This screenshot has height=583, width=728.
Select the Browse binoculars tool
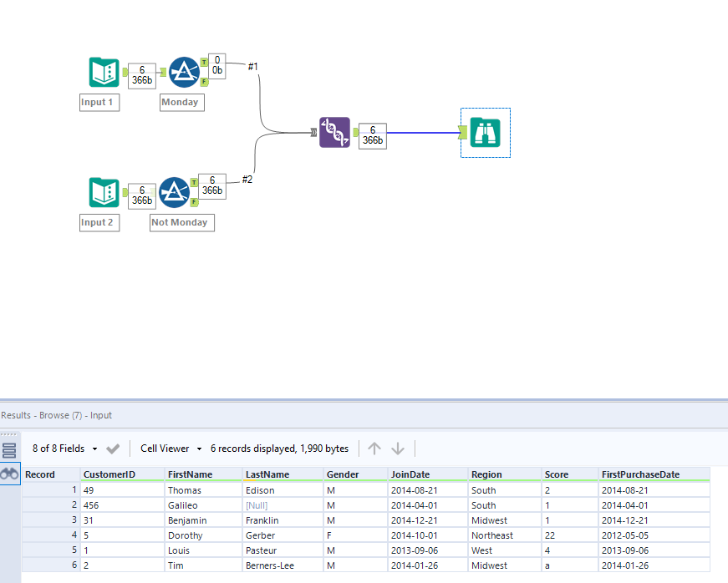(x=485, y=133)
